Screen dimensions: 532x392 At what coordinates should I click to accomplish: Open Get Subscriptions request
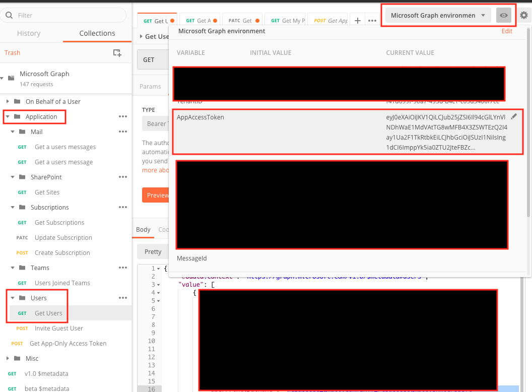tap(59, 222)
